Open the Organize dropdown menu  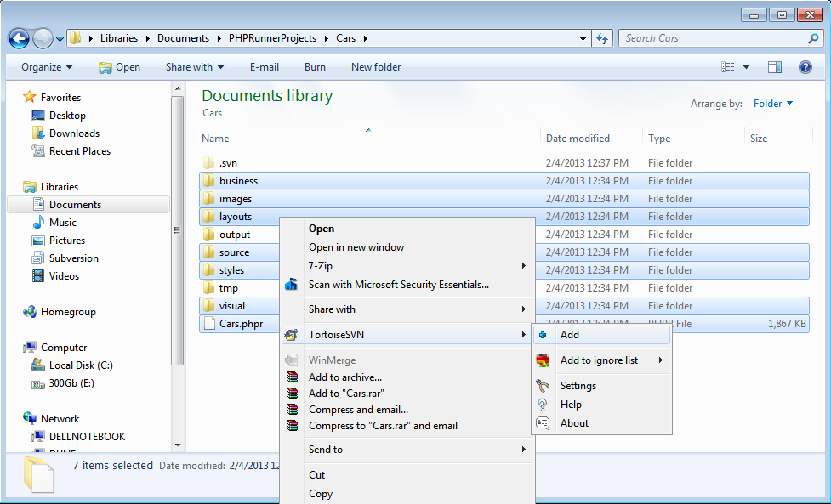[x=47, y=67]
